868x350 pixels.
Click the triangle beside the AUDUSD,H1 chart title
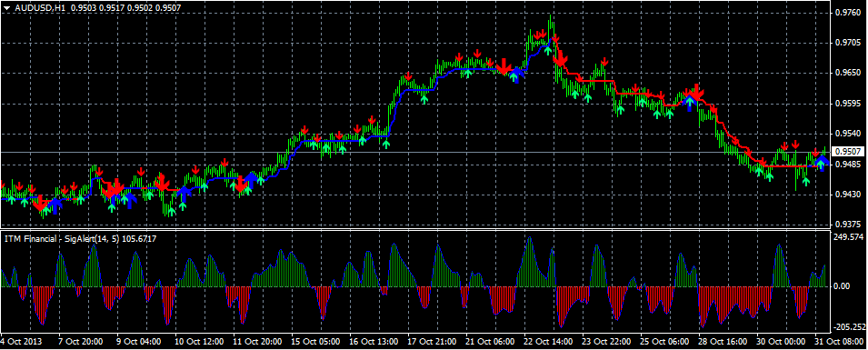pos(7,7)
